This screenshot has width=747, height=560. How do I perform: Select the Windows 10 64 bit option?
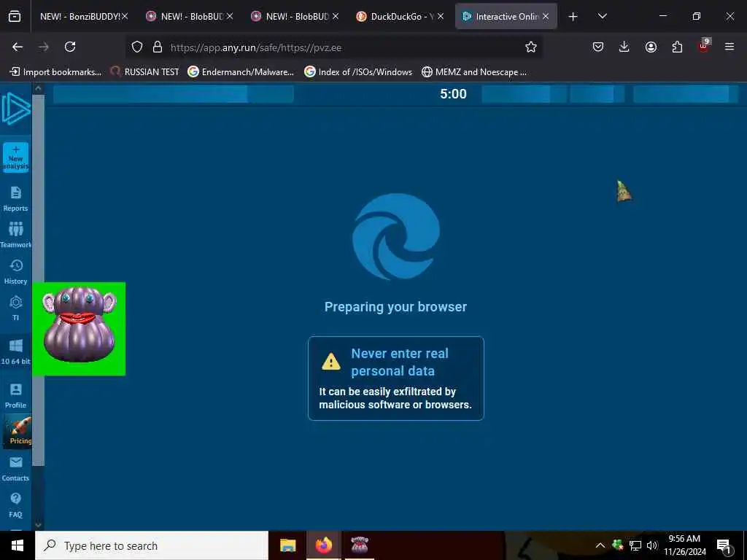point(16,351)
